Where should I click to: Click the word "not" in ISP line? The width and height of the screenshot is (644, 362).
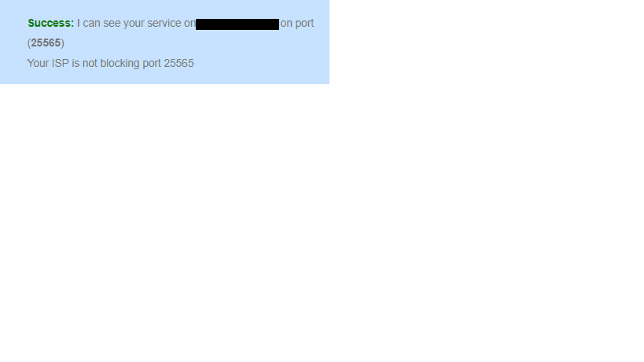[90, 63]
